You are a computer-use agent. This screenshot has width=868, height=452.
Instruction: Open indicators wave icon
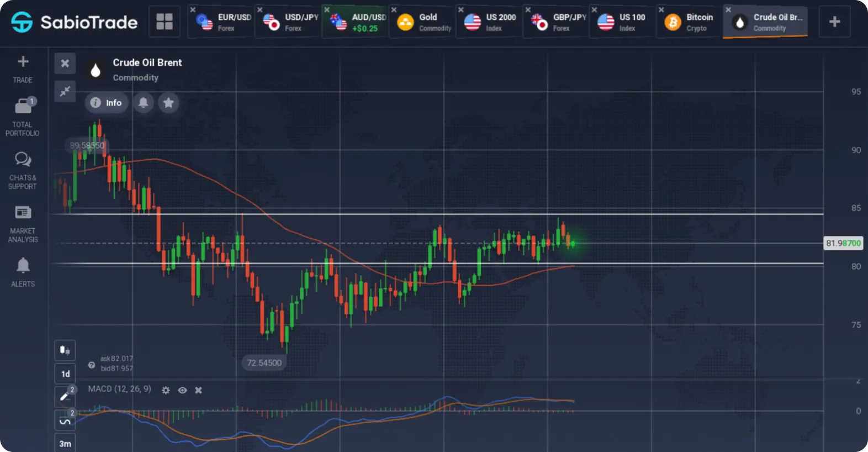pyautogui.click(x=65, y=421)
